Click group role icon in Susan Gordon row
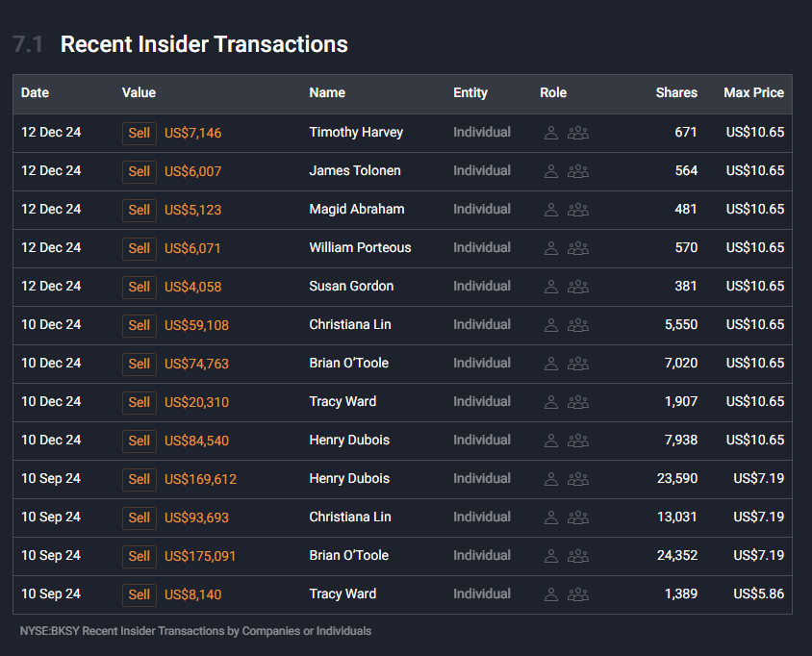Viewport: 812px width, 656px height. tap(578, 287)
